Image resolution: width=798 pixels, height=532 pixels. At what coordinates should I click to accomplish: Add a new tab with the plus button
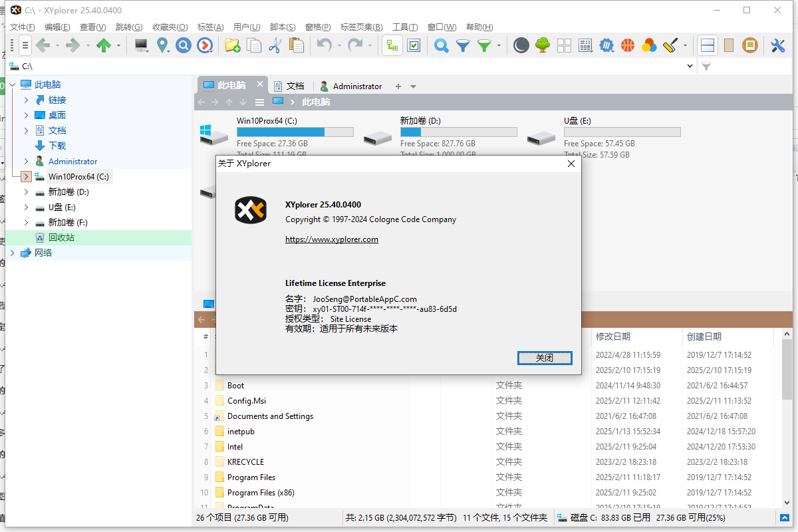[x=398, y=86]
